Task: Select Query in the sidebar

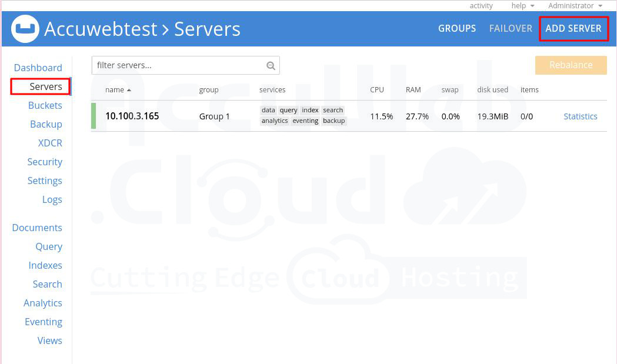Action: pos(48,246)
